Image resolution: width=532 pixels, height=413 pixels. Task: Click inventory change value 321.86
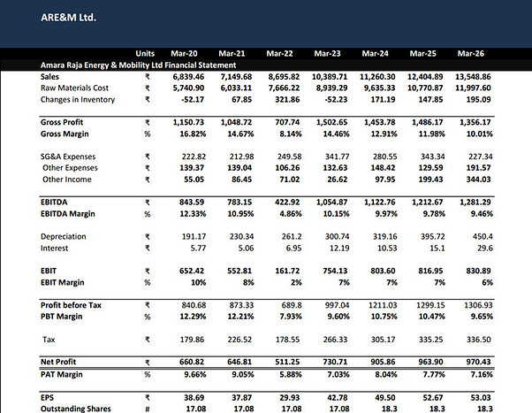point(287,100)
